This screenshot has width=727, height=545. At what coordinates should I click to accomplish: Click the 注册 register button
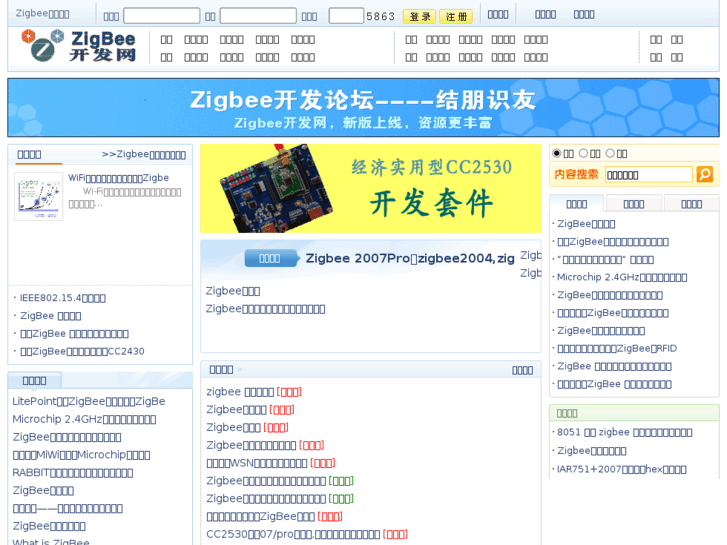456,17
